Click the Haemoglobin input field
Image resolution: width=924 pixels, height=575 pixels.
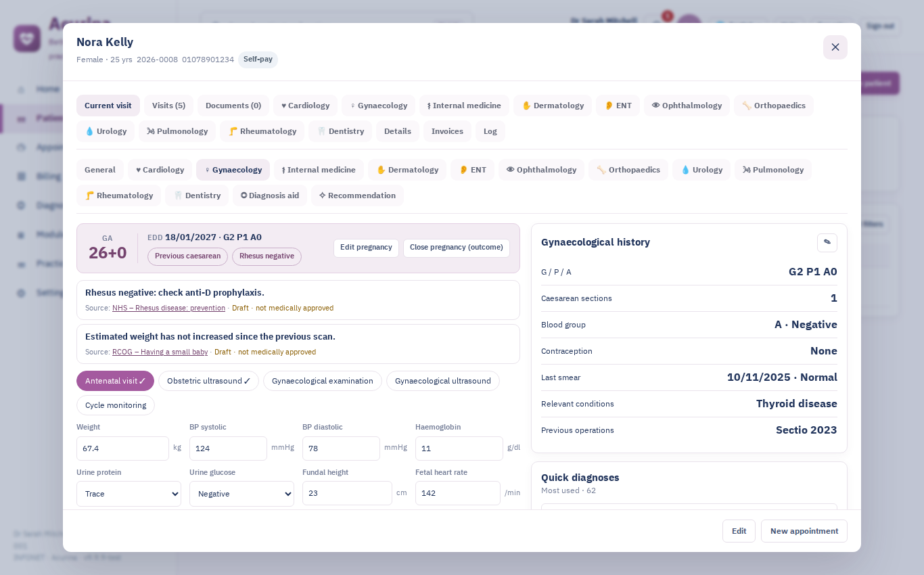pyautogui.click(x=459, y=448)
